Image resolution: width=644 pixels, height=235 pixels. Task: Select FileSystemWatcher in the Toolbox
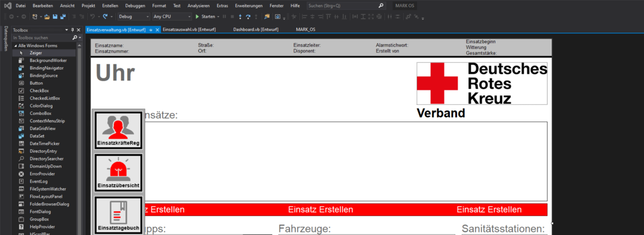click(x=44, y=189)
